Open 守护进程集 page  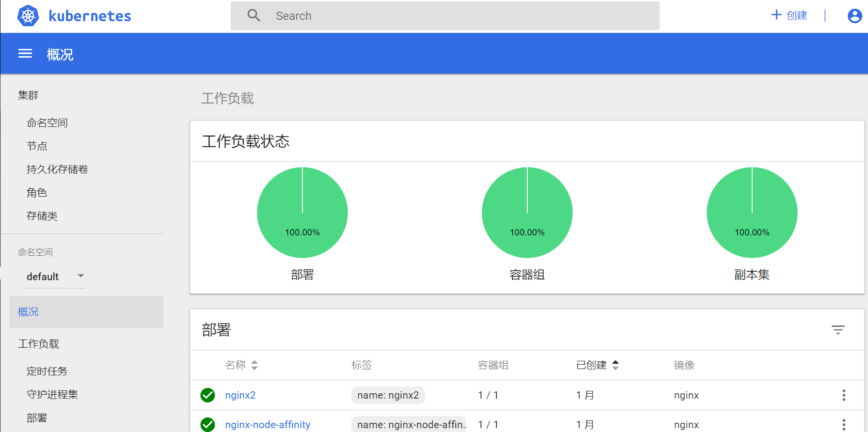(52, 395)
